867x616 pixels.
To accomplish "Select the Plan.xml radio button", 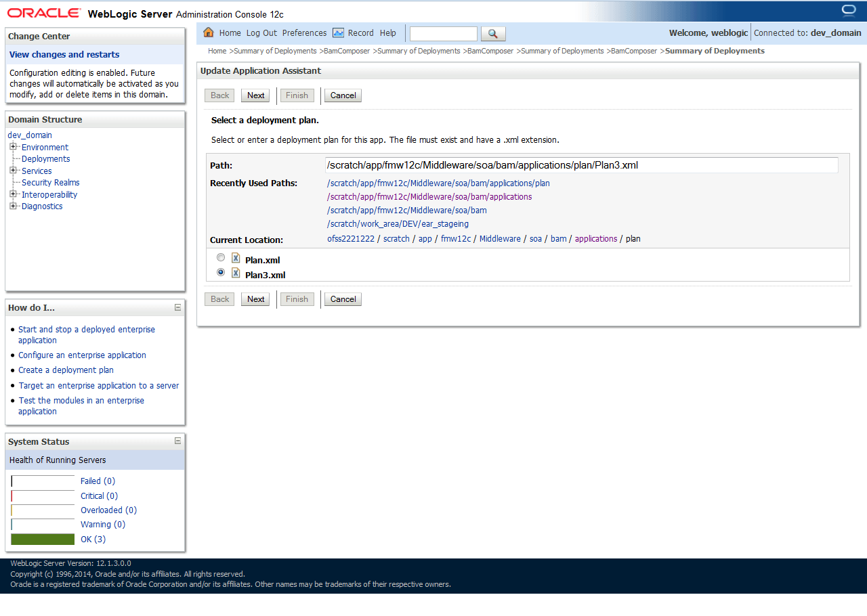I will pos(221,258).
